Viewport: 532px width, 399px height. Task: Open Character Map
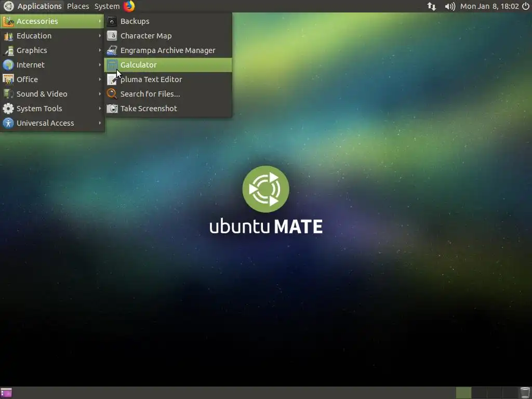(168, 36)
